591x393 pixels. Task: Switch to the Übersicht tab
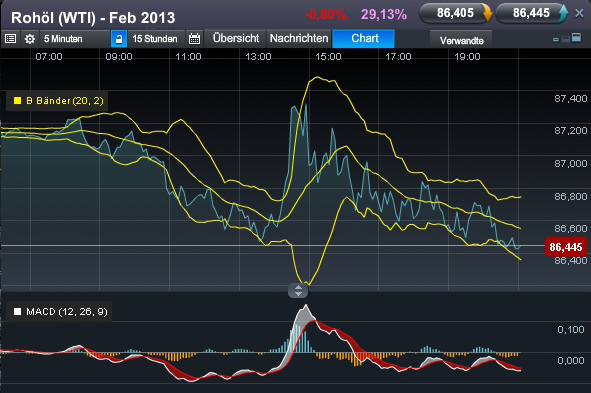click(236, 38)
